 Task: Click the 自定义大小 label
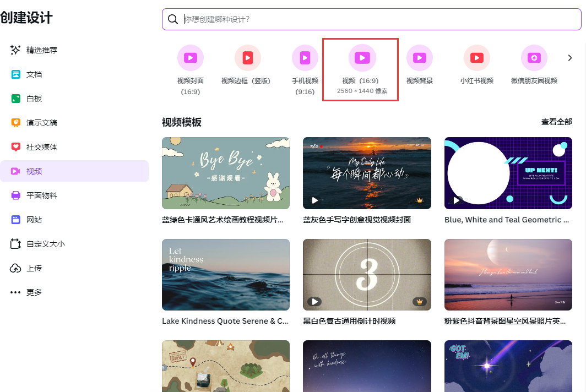[46, 244]
